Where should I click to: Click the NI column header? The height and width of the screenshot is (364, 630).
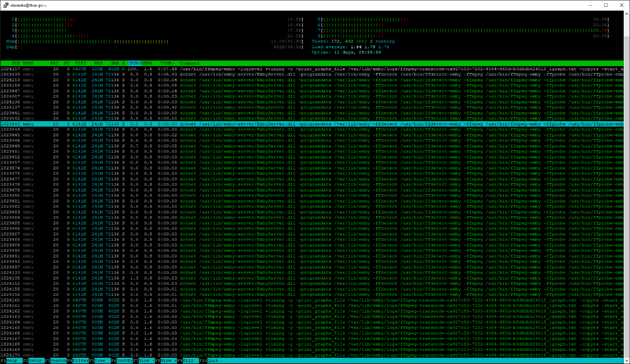pyautogui.click(x=66, y=63)
